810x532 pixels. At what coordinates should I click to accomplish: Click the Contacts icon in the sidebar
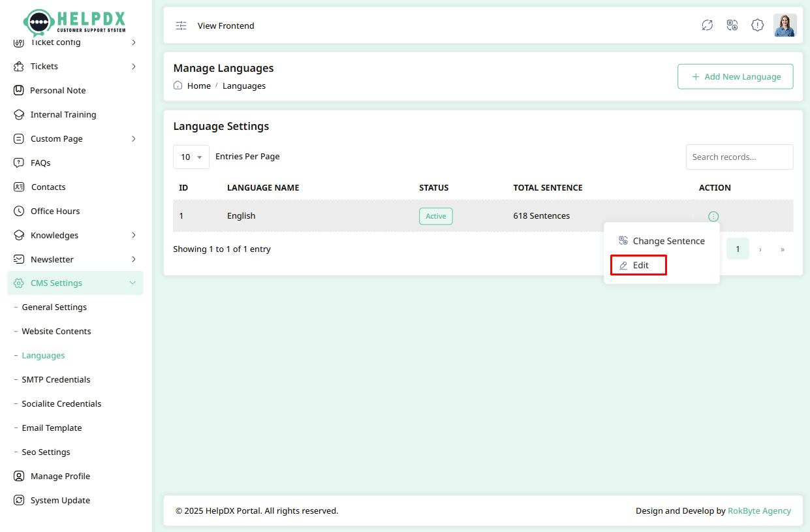[18, 187]
